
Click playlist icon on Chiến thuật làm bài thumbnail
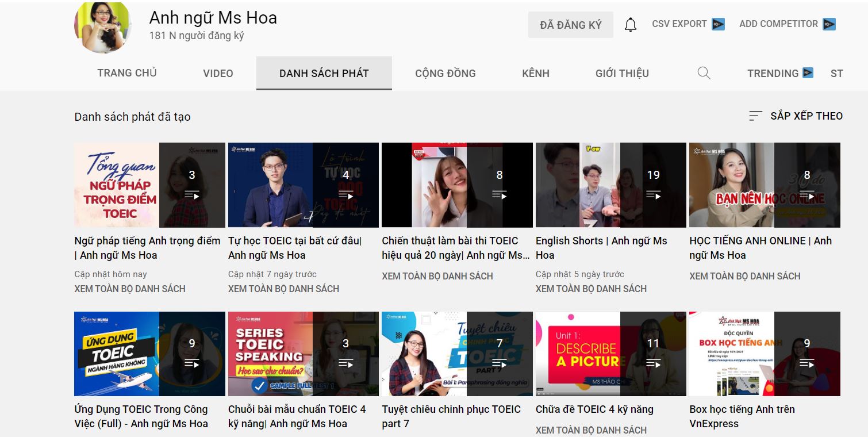pyautogui.click(x=500, y=195)
